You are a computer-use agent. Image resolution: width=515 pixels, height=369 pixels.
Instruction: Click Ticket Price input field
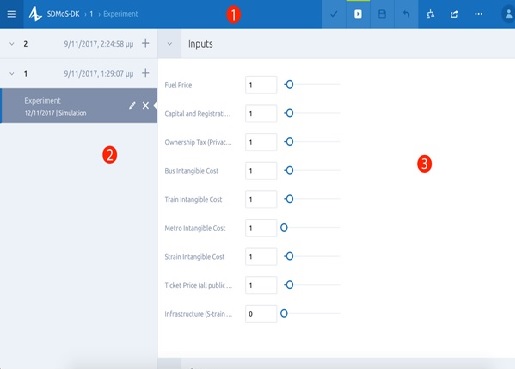click(x=261, y=285)
